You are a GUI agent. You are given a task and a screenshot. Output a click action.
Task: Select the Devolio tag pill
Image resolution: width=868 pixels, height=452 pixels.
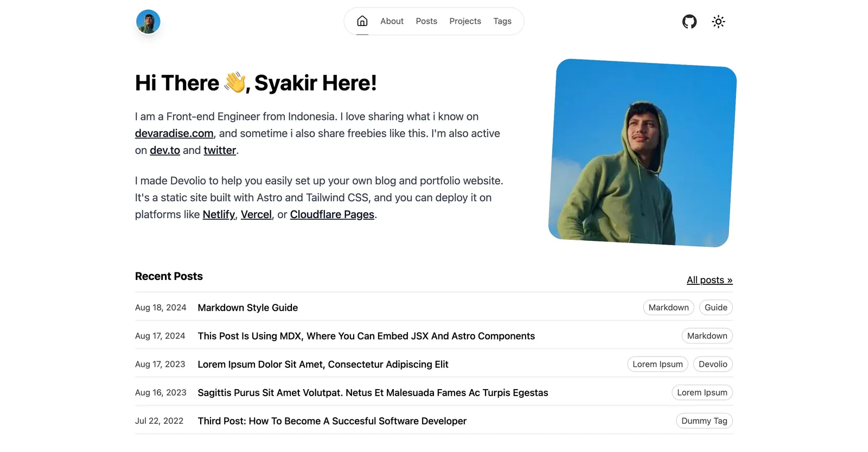pos(712,364)
